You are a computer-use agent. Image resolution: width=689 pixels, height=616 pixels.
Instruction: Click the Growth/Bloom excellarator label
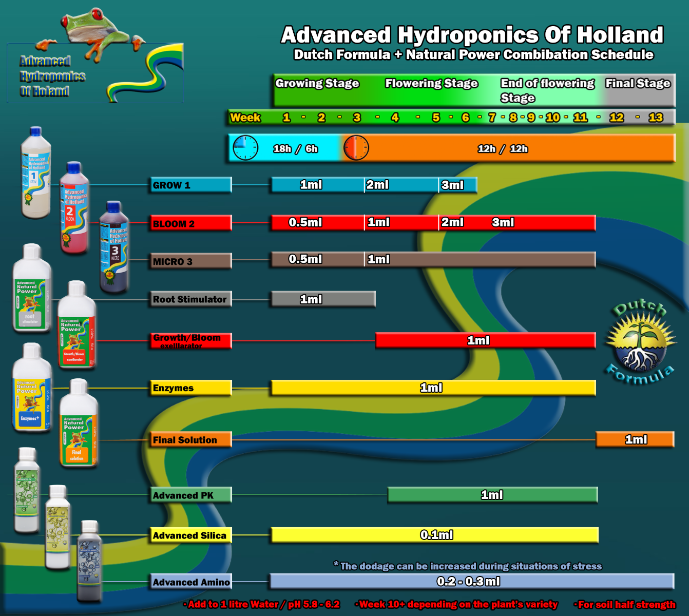(190, 341)
